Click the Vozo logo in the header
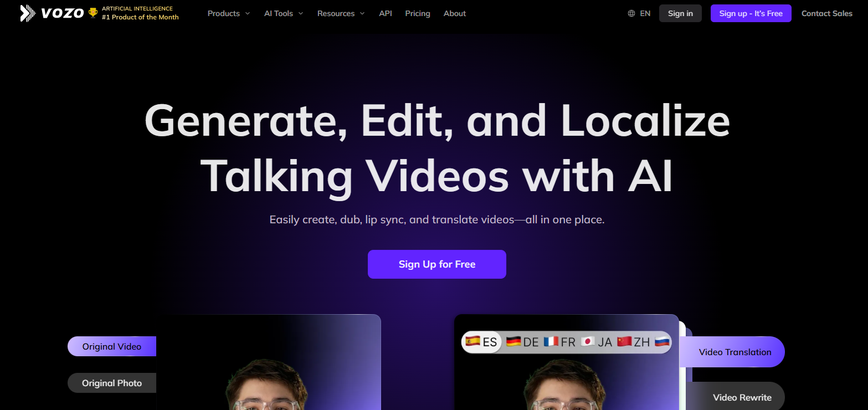Image resolution: width=868 pixels, height=410 pixels. coord(52,13)
